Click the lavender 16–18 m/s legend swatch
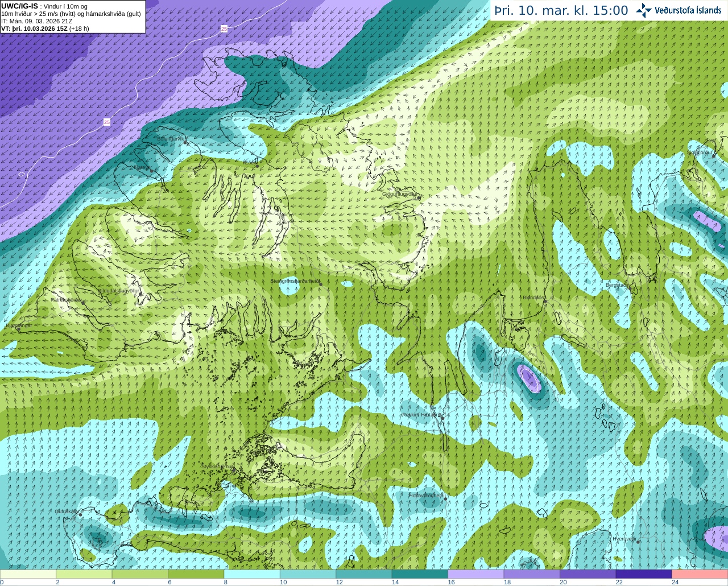Viewport: 728px width, 586px height. [476, 574]
